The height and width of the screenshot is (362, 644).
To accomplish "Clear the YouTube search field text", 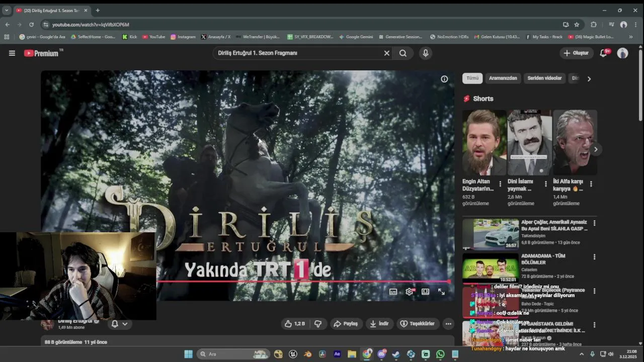I will tap(386, 53).
